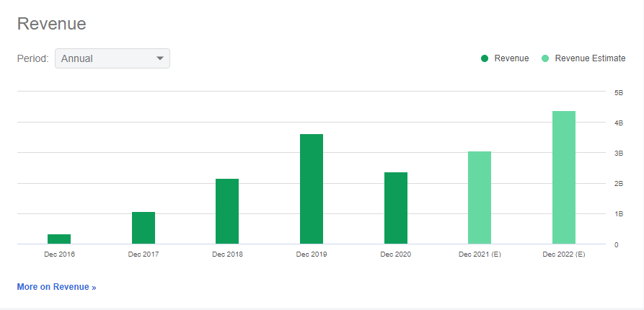Toggle the Revenue legend series
Image resolution: width=644 pixels, height=310 pixels.
[505, 58]
